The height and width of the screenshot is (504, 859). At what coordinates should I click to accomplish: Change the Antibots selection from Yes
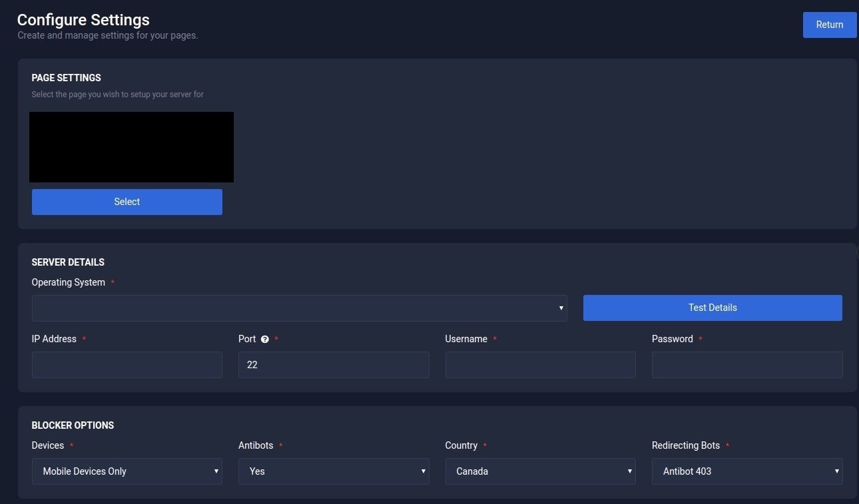point(334,471)
